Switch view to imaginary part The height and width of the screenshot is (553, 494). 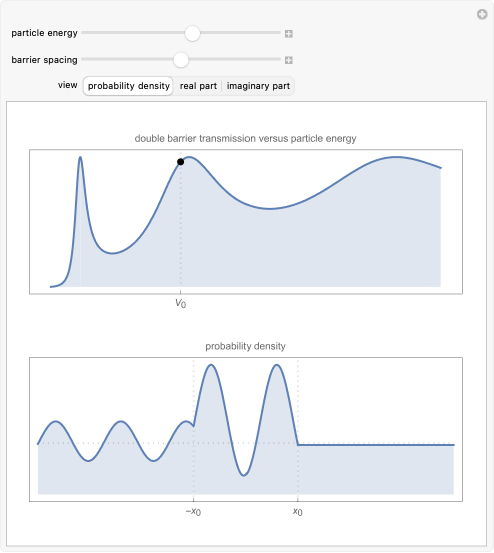click(258, 86)
